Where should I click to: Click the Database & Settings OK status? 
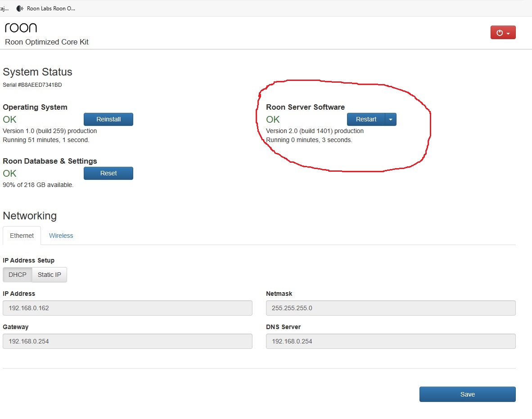pyautogui.click(x=9, y=173)
